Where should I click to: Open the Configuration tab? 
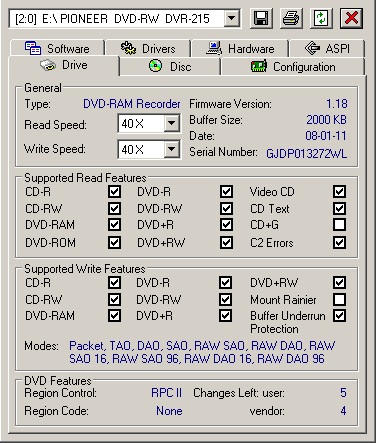click(293, 67)
